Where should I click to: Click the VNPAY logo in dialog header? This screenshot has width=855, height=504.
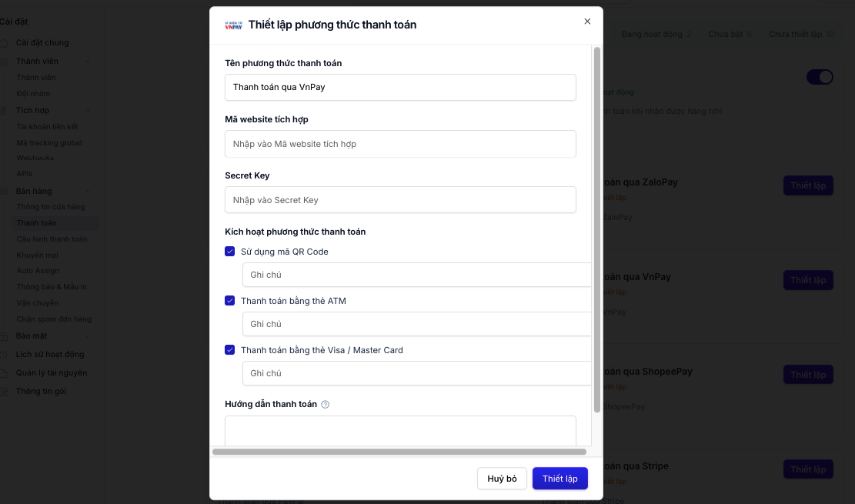pos(233,25)
